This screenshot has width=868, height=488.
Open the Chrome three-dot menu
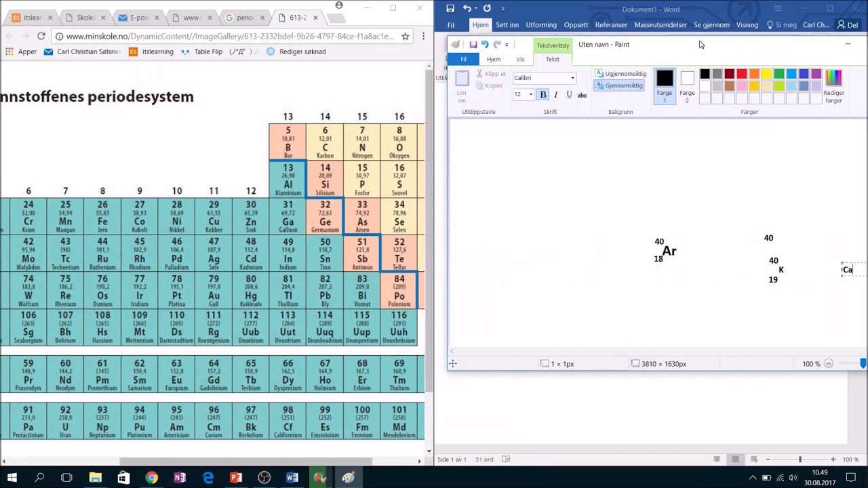pyautogui.click(x=422, y=36)
